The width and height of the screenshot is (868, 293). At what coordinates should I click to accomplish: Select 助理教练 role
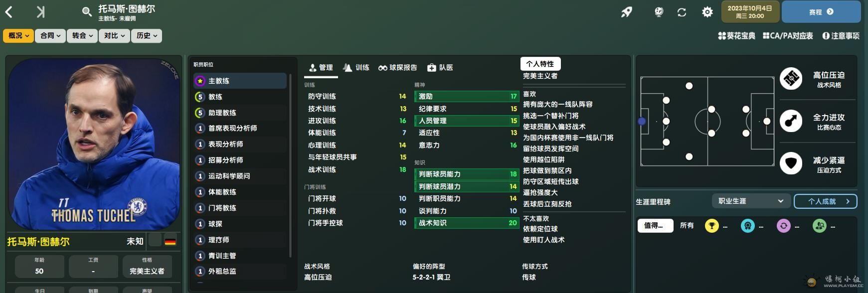[x=240, y=113]
